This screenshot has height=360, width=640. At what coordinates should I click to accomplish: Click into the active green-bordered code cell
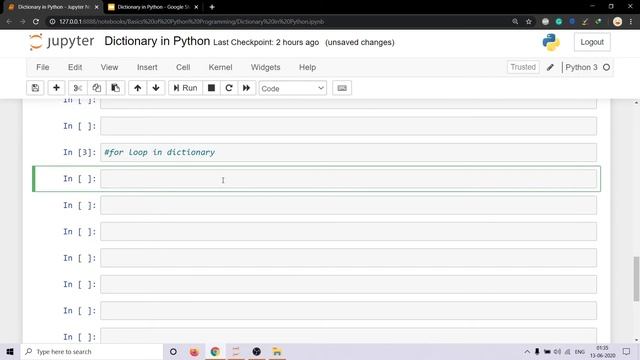[348, 179]
